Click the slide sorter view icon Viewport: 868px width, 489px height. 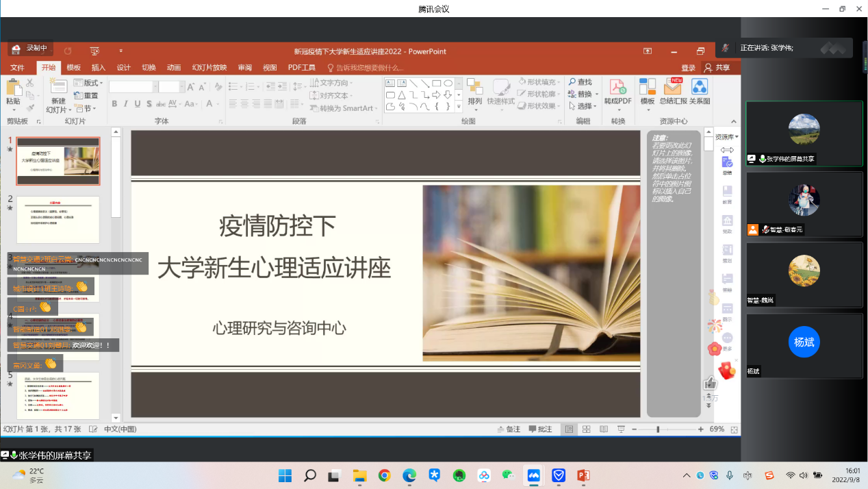[586, 429]
